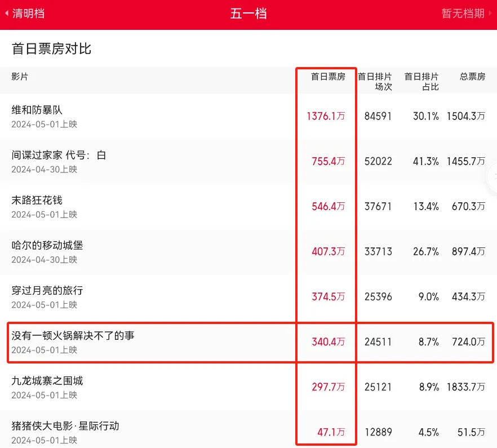Click the 首日排片场次 column header
The height and width of the screenshot is (448, 497).
[375, 82]
